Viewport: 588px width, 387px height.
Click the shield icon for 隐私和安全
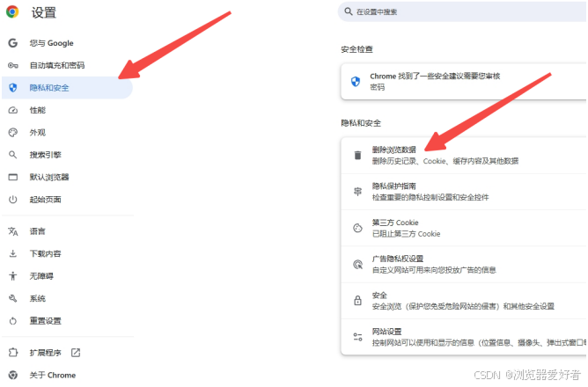[x=12, y=88]
